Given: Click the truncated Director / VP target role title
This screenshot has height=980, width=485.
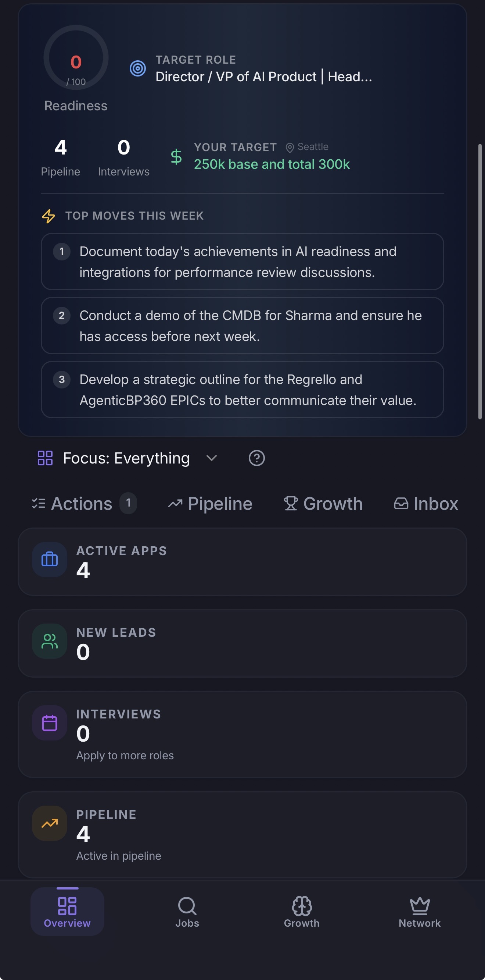Looking at the screenshot, I should [x=264, y=76].
